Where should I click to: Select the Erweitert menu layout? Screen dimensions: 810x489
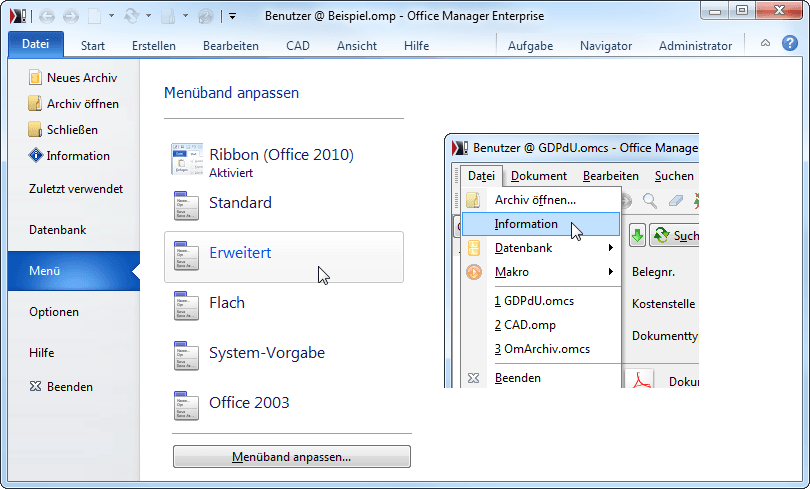click(x=284, y=257)
